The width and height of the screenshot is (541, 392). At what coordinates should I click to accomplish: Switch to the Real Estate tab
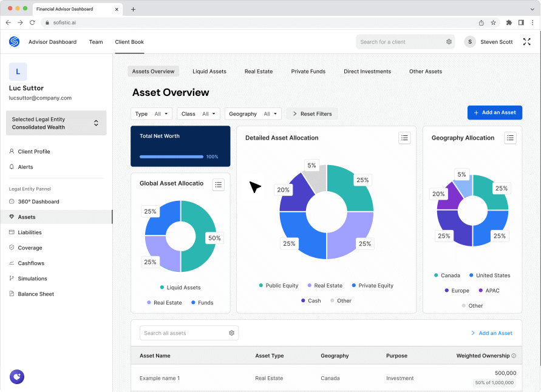coord(258,72)
